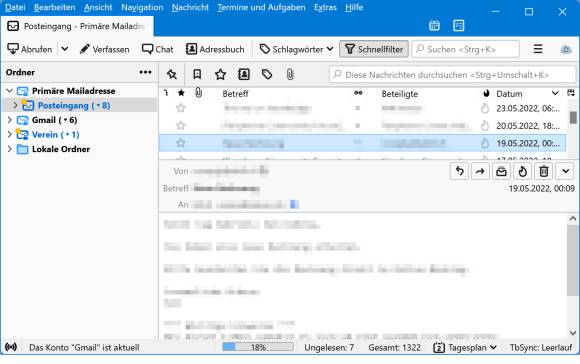
Task: Click the Abrufen get messages button
Action: (x=30, y=49)
